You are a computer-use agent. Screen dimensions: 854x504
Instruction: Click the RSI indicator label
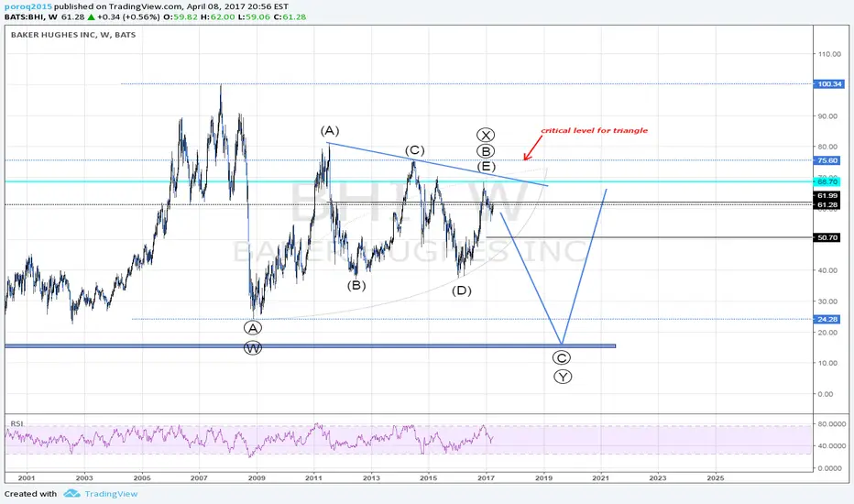click(x=16, y=423)
